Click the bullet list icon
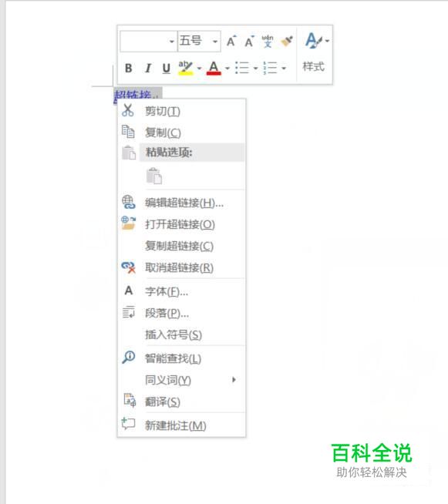This screenshot has height=504, width=448. [242, 68]
